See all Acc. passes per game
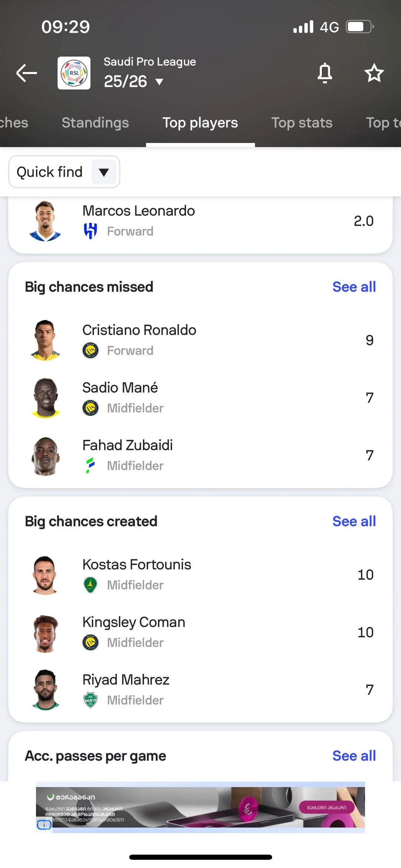Image resolution: width=401 pixels, height=868 pixels. point(354,756)
